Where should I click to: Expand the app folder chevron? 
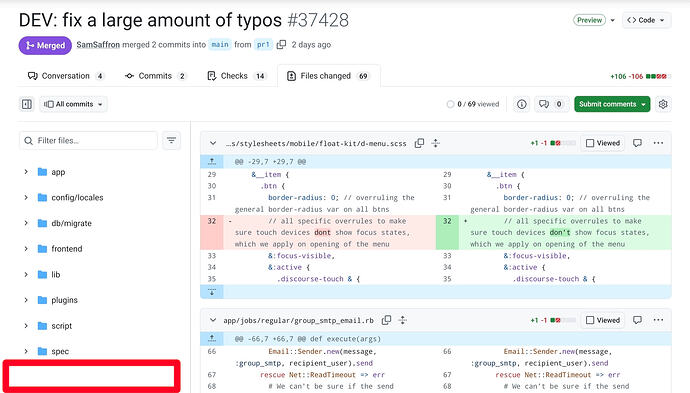tap(26, 172)
